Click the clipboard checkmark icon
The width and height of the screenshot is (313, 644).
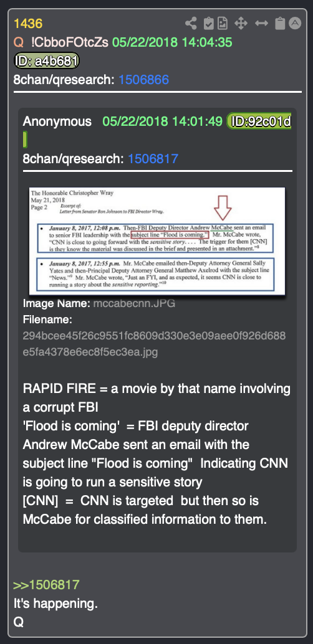(209, 24)
